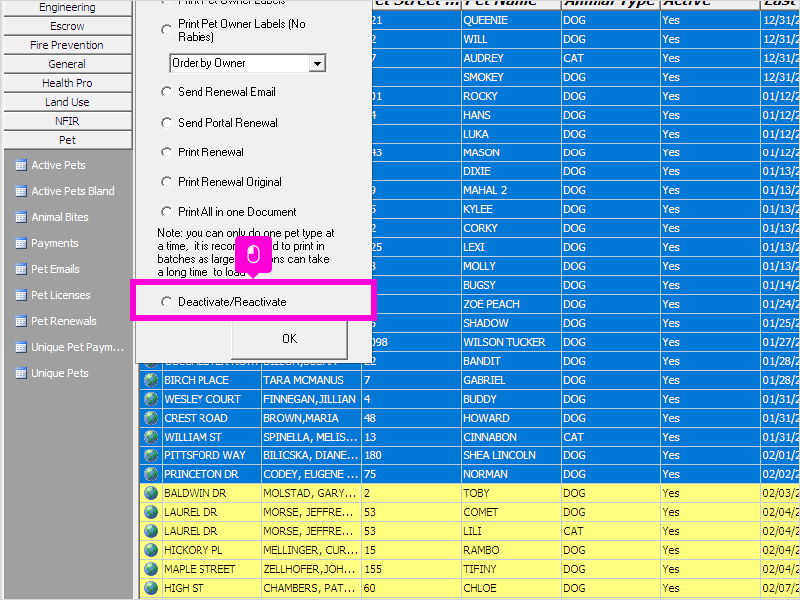This screenshot has height=600, width=800.
Task: Select the Send Portal Renewal option
Action: 166,122
